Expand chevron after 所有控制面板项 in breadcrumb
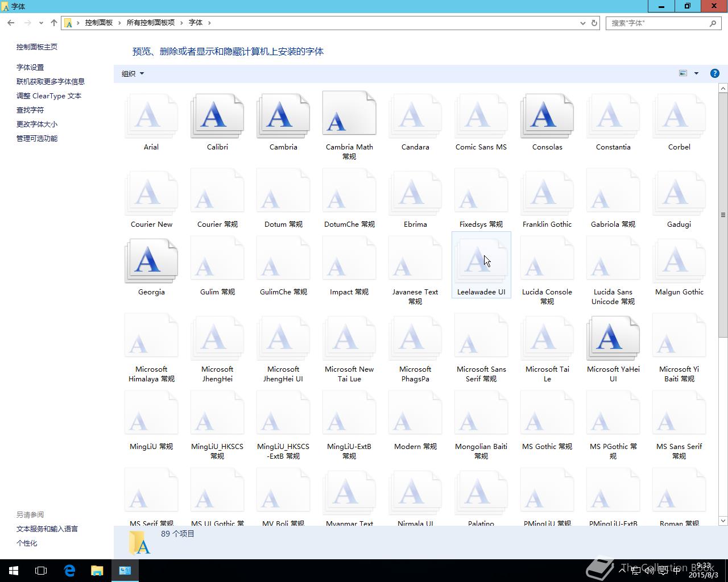 pyautogui.click(x=182, y=23)
